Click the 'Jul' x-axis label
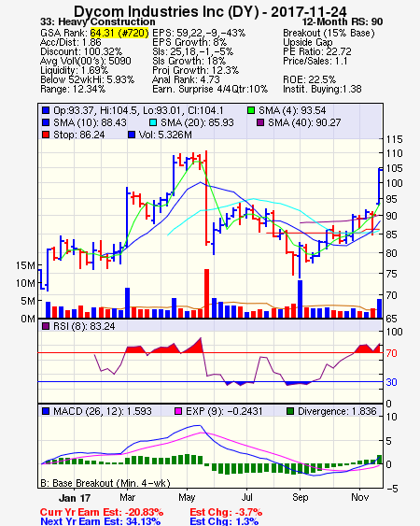The height and width of the screenshot is (526, 420). click(x=247, y=497)
